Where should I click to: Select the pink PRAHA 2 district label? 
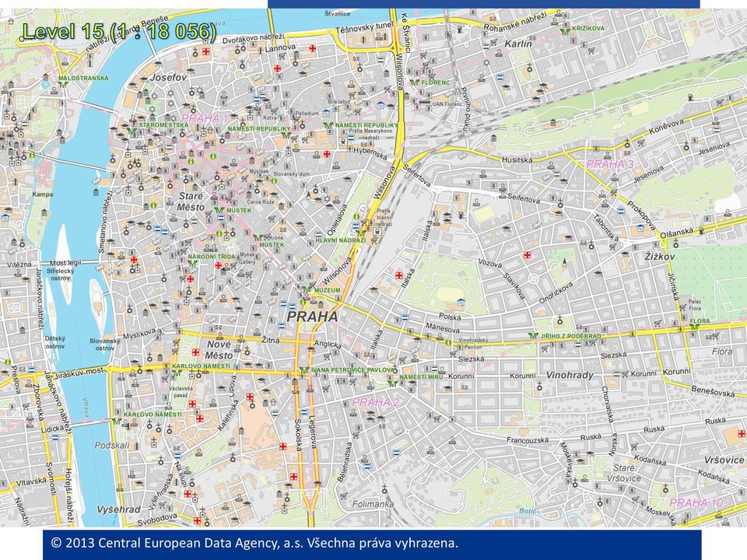(x=376, y=402)
